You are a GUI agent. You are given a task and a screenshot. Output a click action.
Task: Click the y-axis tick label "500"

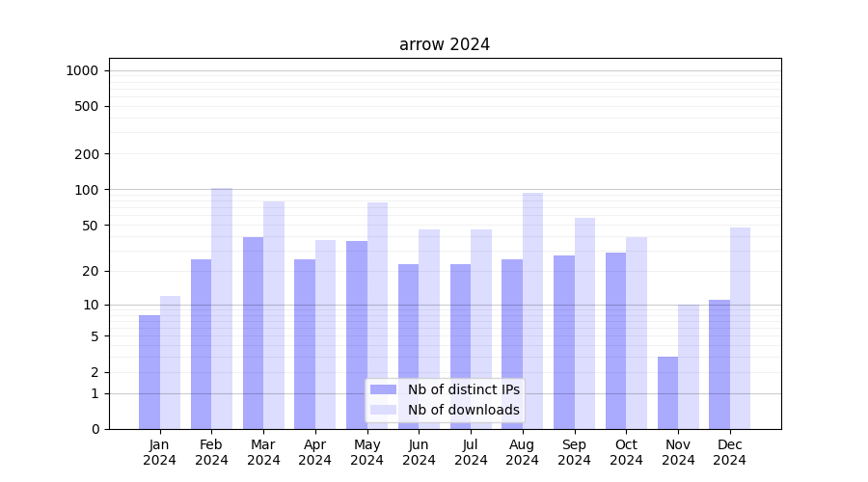click(x=87, y=106)
